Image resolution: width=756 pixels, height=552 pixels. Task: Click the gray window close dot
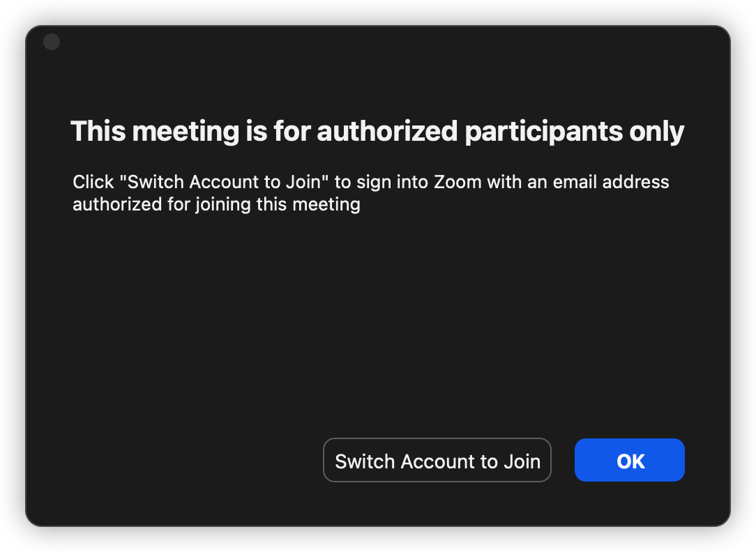click(x=52, y=42)
